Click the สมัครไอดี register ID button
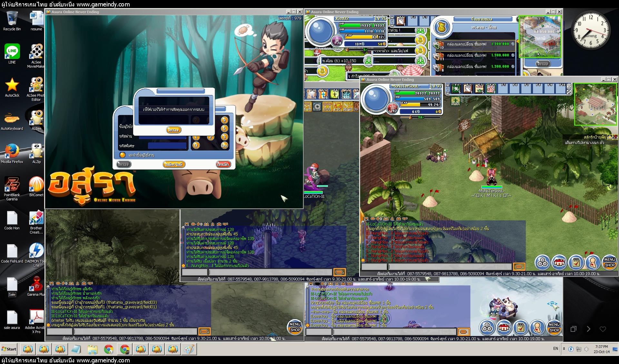Screen dimensions: 619x364 (x=173, y=164)
